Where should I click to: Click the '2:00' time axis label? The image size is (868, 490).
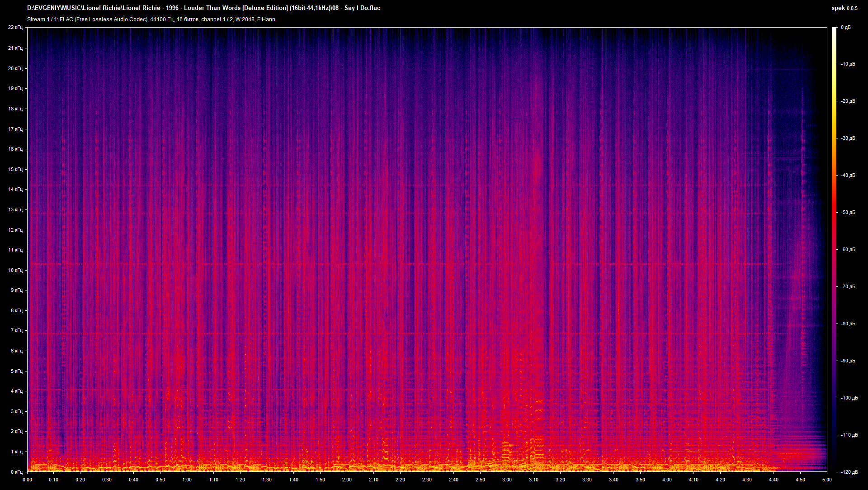point(347,480)
